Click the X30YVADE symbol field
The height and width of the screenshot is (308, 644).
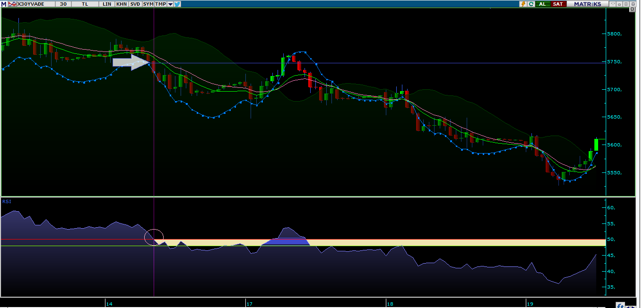click(35, 4)
